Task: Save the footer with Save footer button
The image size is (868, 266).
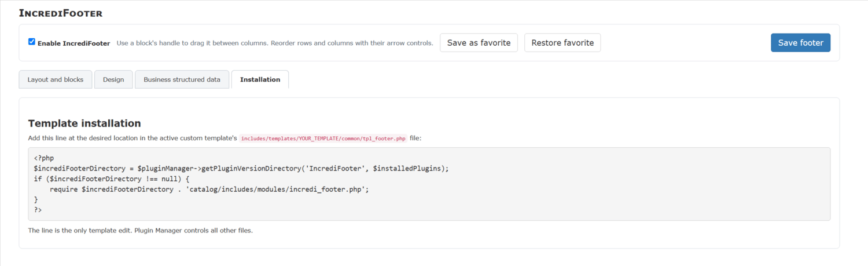Action: 800,43
